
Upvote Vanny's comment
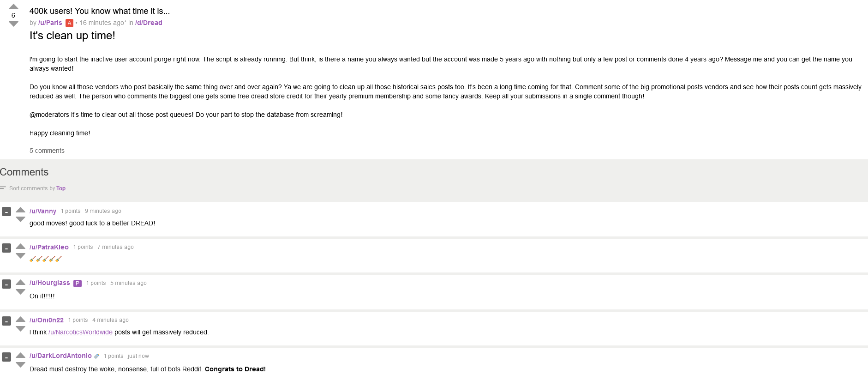coord(20,210)
